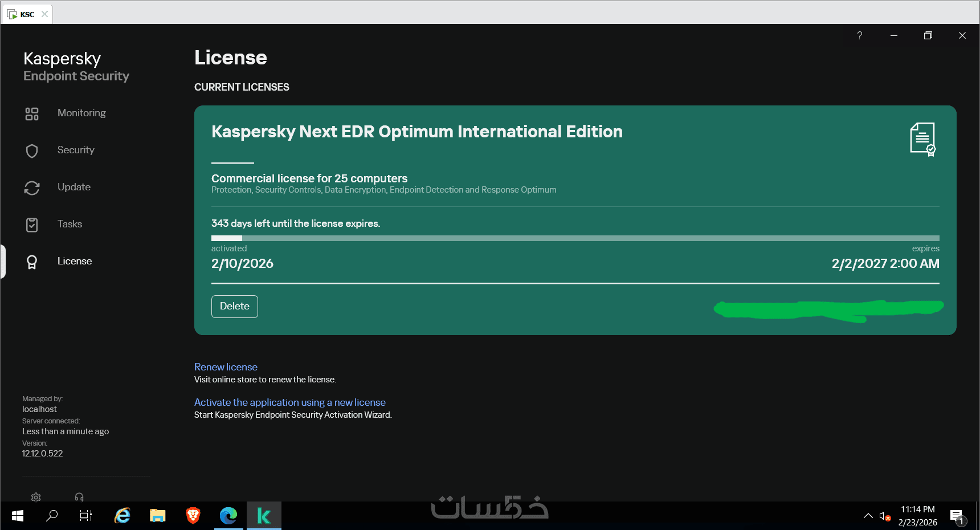Click the Kaspersky Next EDR Optimum title
Image resolution: width=980 pixels, height=530 pixels.
click(417, 132)
